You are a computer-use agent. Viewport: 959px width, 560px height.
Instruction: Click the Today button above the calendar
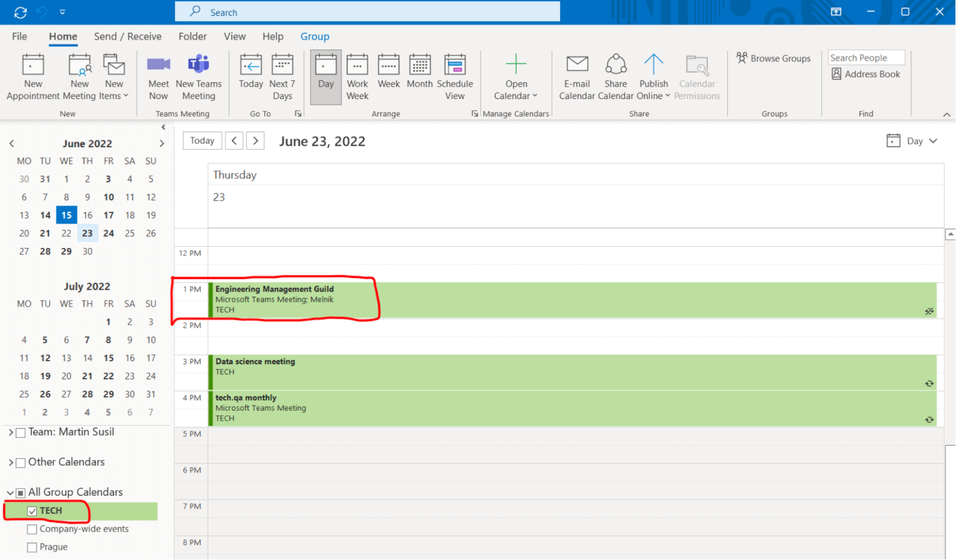[202, 141]
